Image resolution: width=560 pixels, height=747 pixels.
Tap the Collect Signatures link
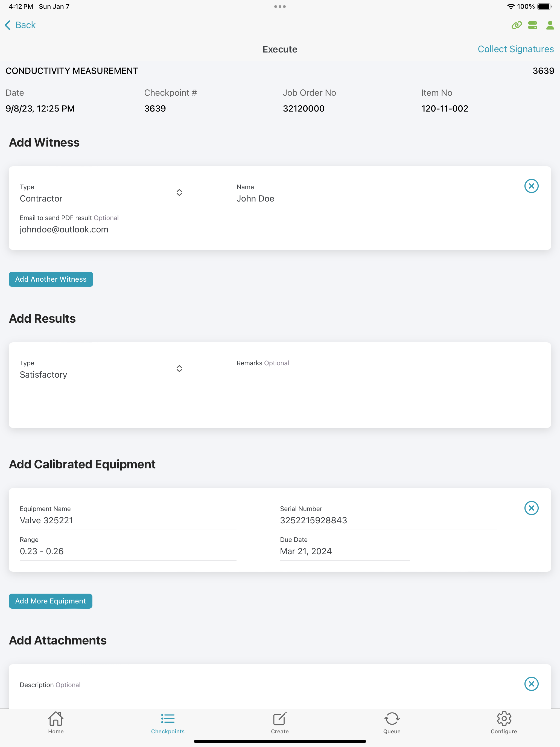click(515, 49)
